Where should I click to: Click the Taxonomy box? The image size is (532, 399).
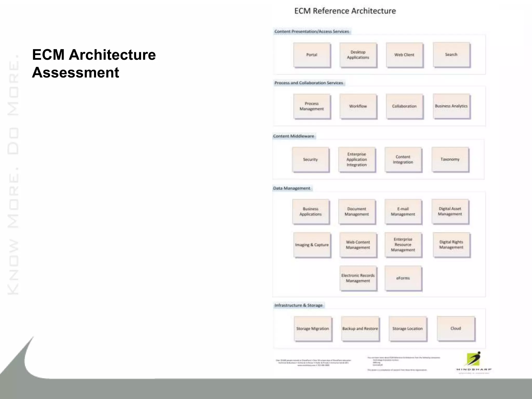[450, 159]
